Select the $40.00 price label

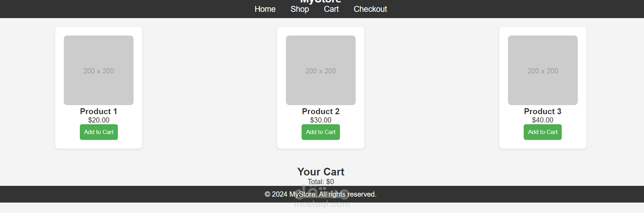542,120
